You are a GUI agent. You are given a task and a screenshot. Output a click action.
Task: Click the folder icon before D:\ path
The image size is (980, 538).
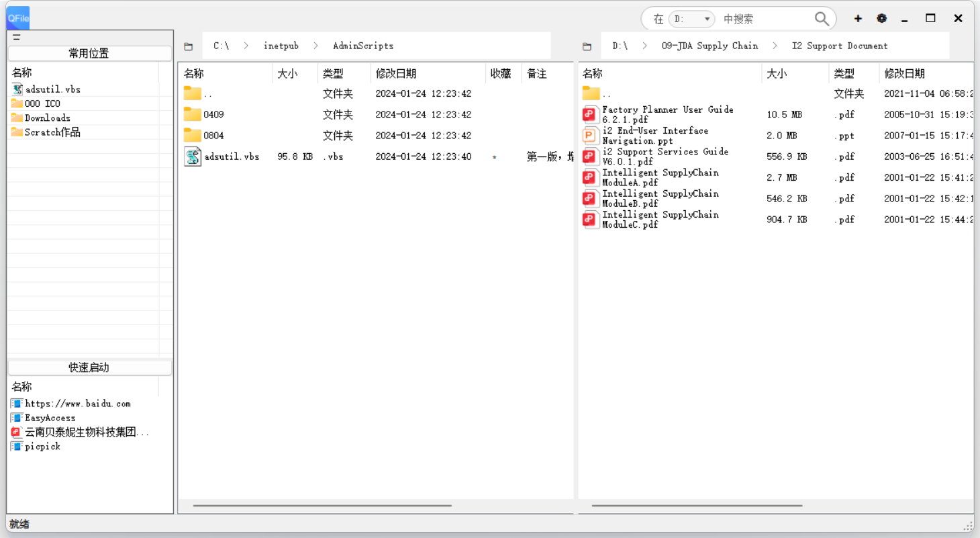(x=587, y=46)
